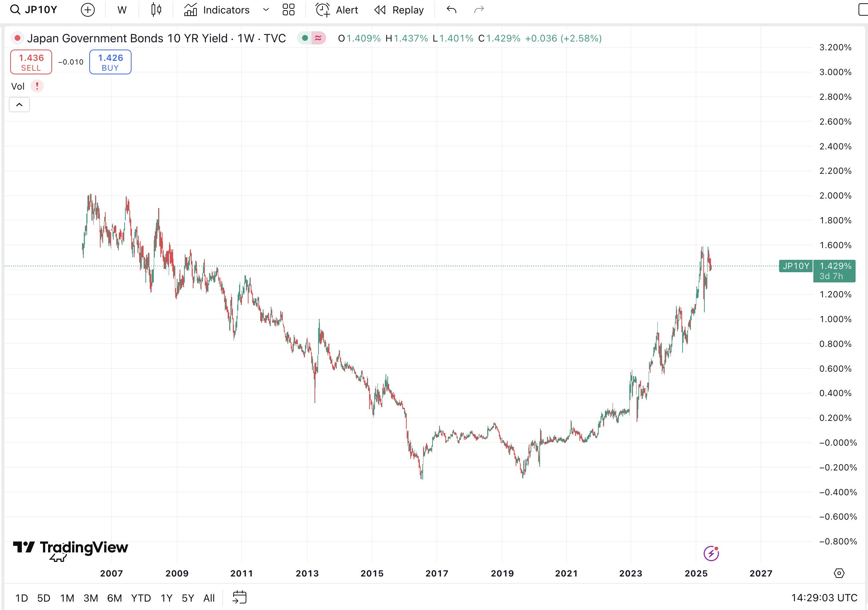Click the volume error warning indicator

point(37,86)
